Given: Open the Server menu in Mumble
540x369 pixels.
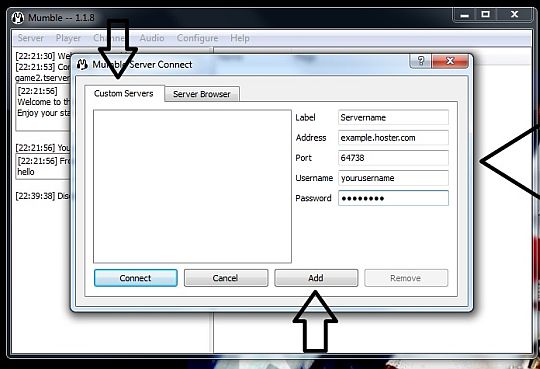Looking at the screenshot, I should (x=31, y=38).
